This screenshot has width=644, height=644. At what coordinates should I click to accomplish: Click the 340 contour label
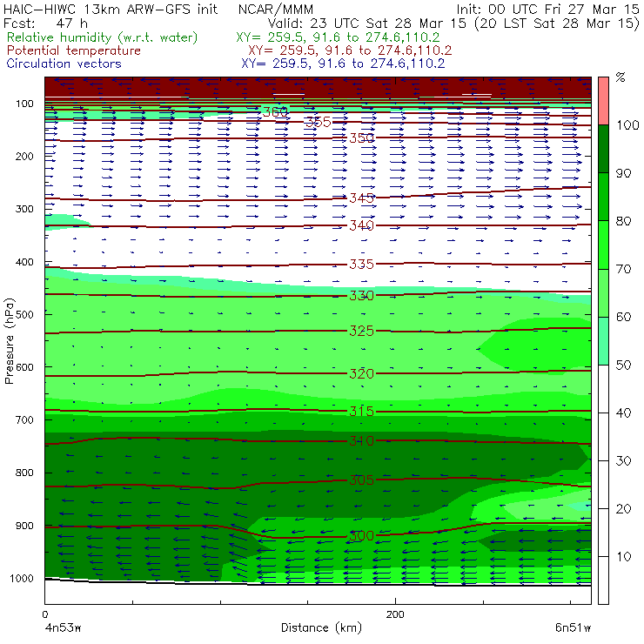point(361,225)
